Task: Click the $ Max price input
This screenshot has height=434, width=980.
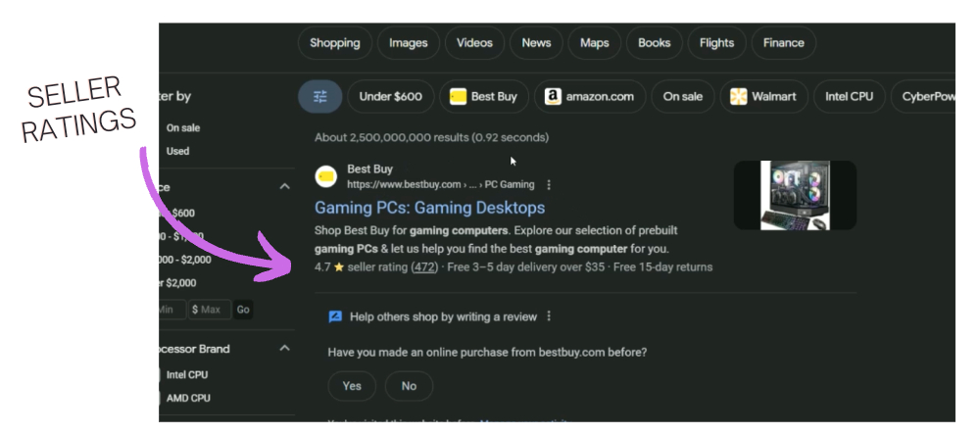Action: pos(210,310)
